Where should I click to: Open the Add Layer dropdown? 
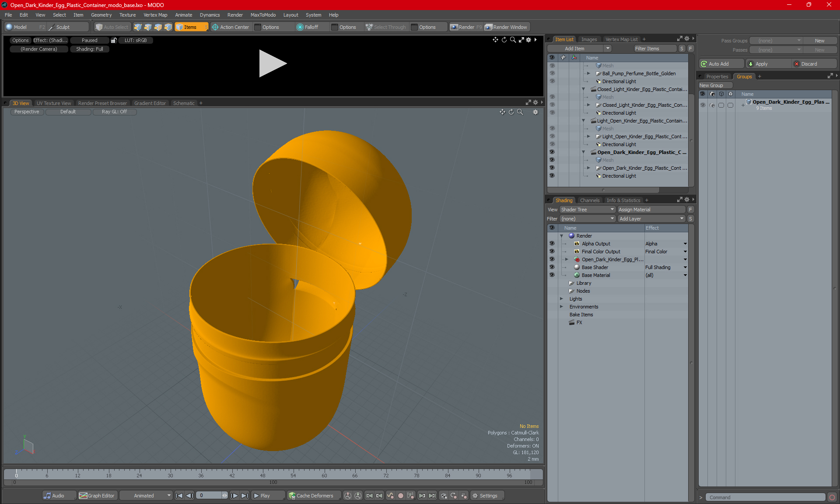coord(651,219)
